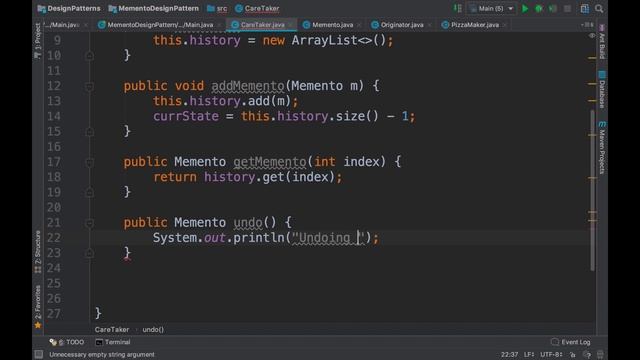
Task: Open the LF line separator selector
Action: [x=529, y=354]
